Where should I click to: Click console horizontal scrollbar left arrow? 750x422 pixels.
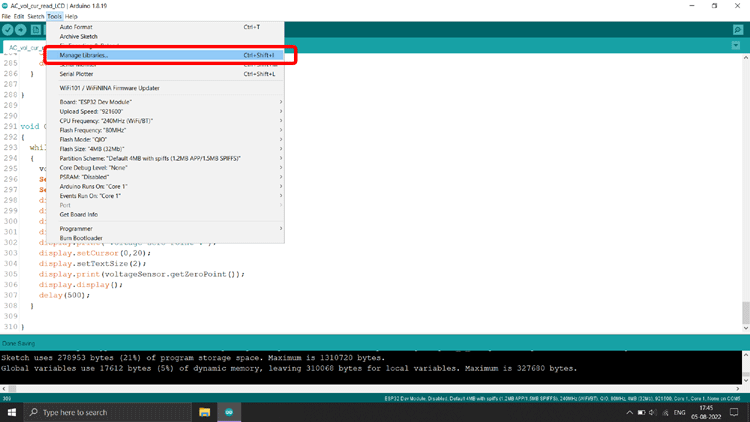click(4, 389)
